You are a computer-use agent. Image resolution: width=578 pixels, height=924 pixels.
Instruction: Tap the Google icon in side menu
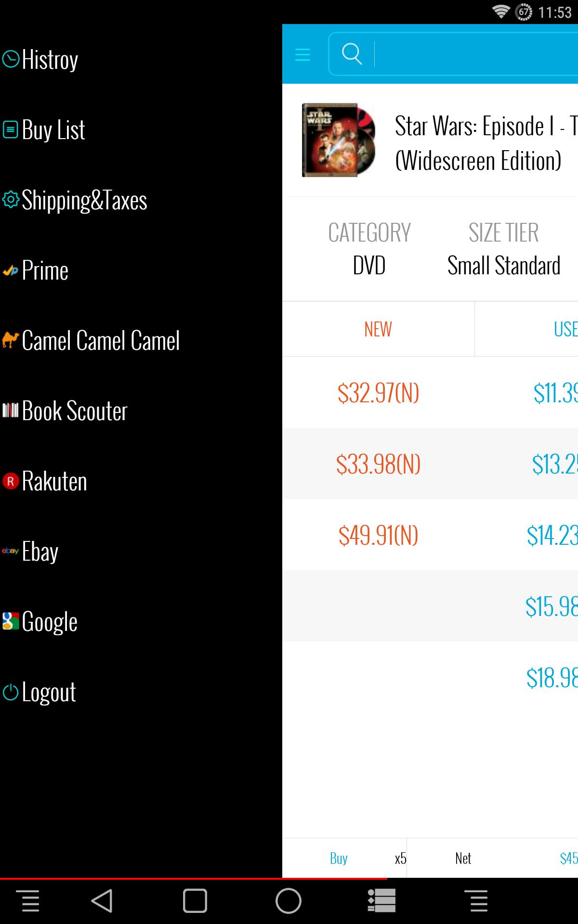point(11,621)
